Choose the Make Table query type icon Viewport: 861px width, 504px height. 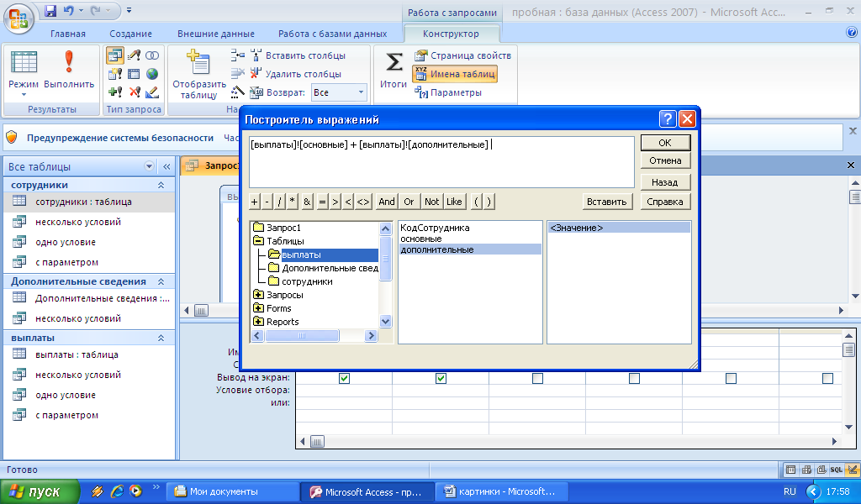pyautogui.click(x=115, y=74)
